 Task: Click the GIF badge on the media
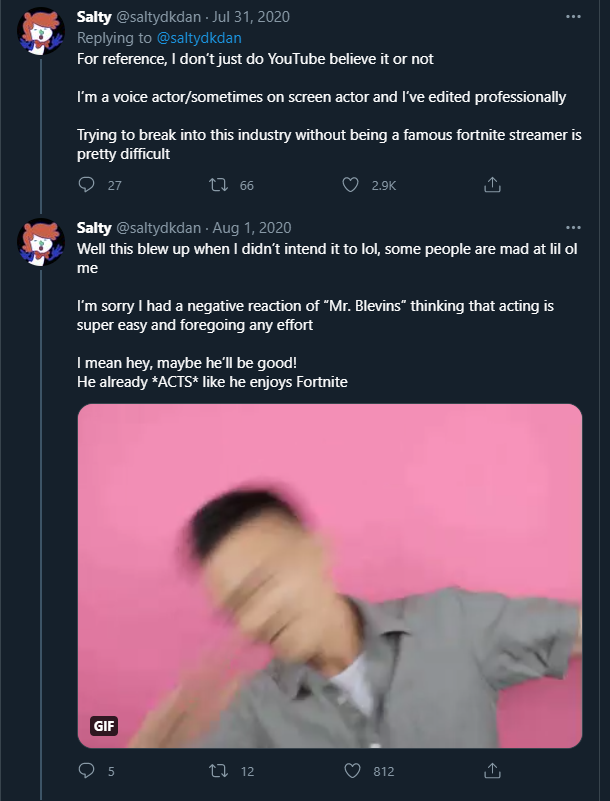click(104, 725)
